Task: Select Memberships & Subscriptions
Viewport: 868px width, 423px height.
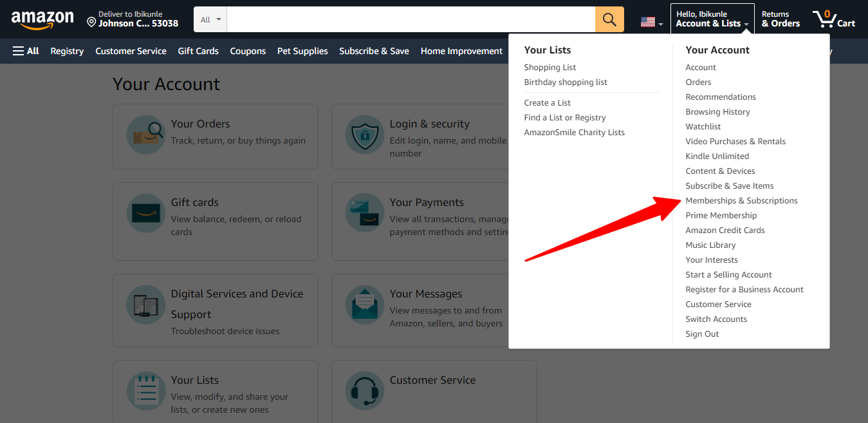Action: point(741,201)
